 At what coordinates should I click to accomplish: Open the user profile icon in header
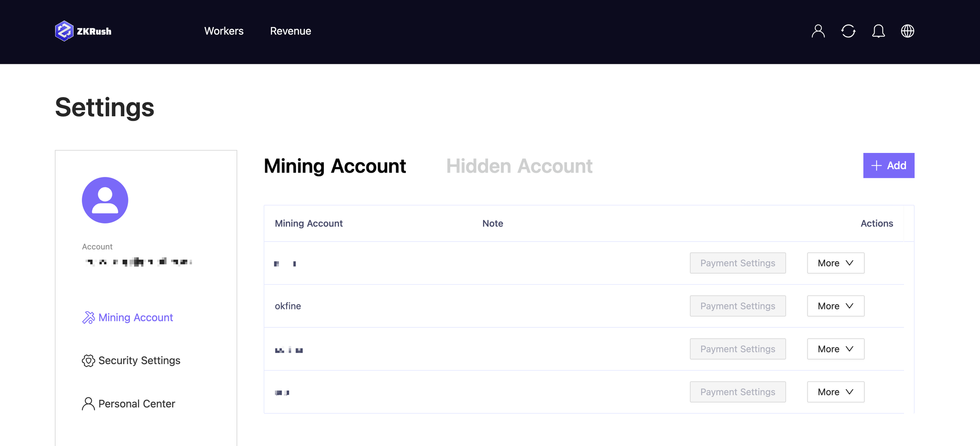click(x=818, y=31)
